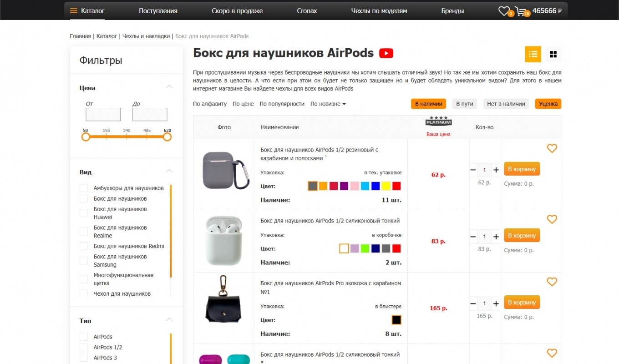Filter products by Уценка
This screenshot has width=619, height=364.
pos(548,104)
